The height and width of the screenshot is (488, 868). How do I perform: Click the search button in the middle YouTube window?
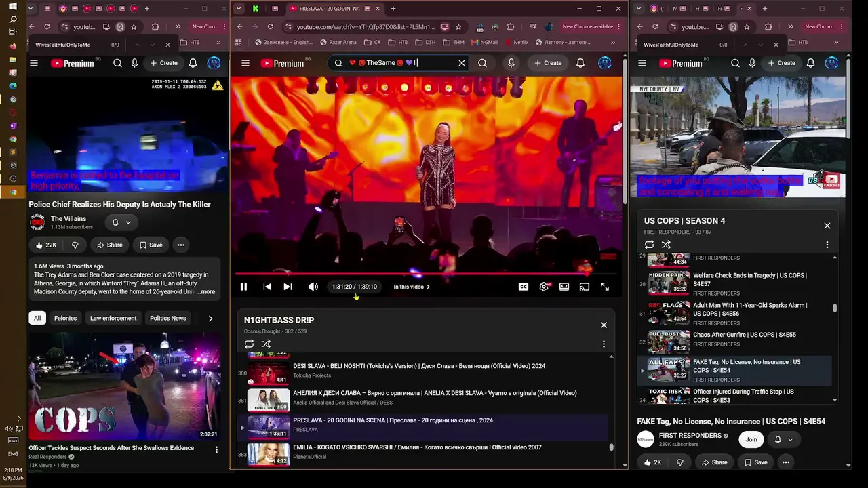point(482,63)
